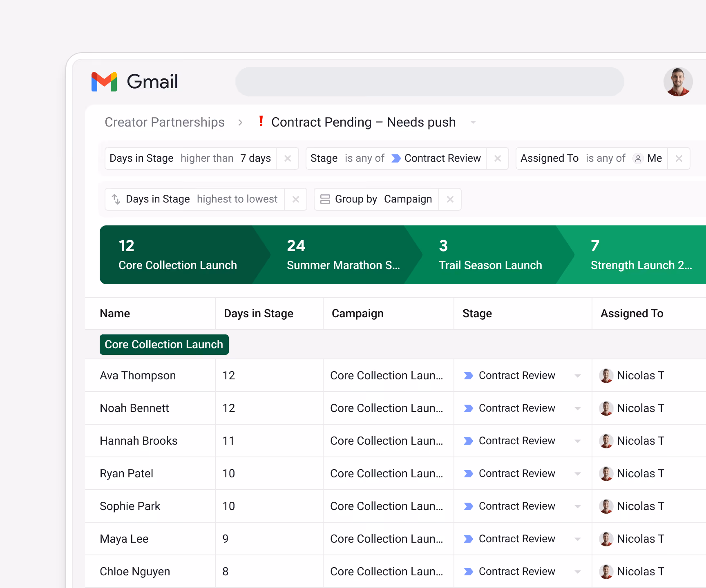
Task: Click Chloe Nguyen's Contract Review stage icon
Action: tap(469, 572)
